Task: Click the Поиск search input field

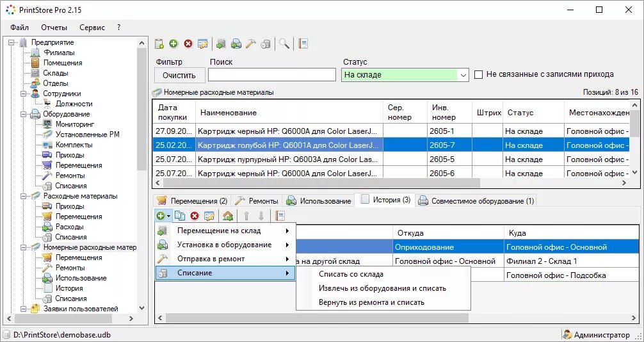Action: [x=272, y=75]
